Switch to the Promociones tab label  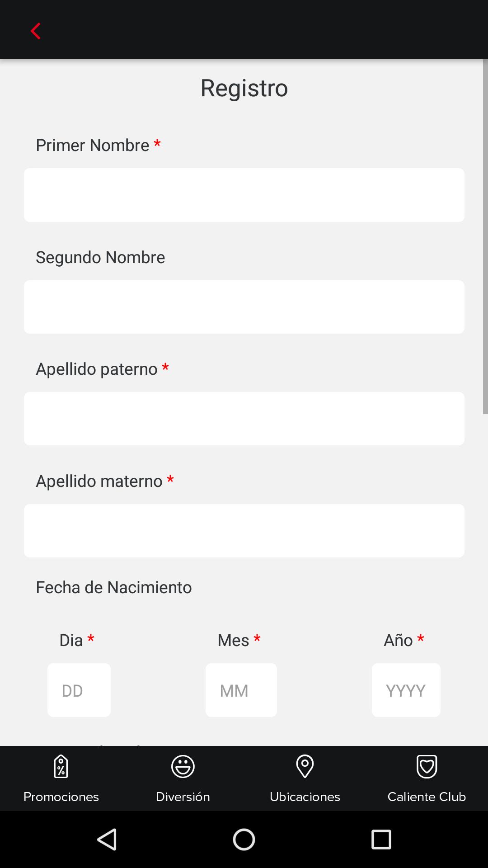pos(61,797)
